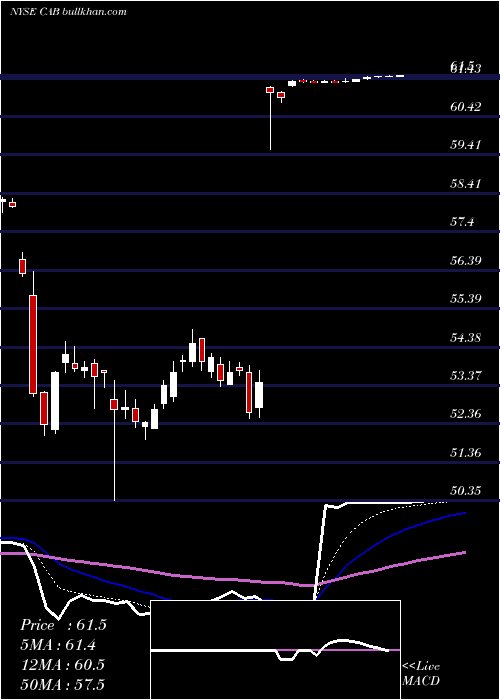The width and height of the screenshot is (500, 700).
Task: Click the '50MA : 57.5' readout
Action: [x=62, y=684]
